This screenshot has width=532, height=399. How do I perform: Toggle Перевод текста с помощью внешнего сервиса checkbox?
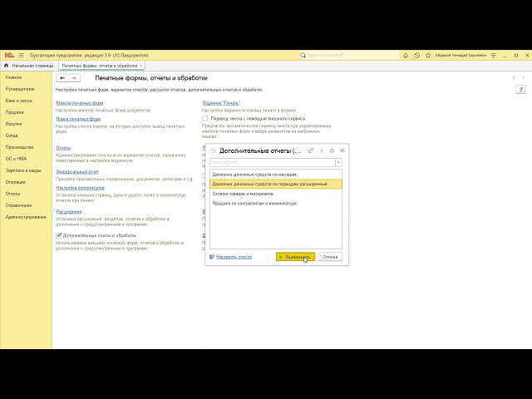pos(205,118)
